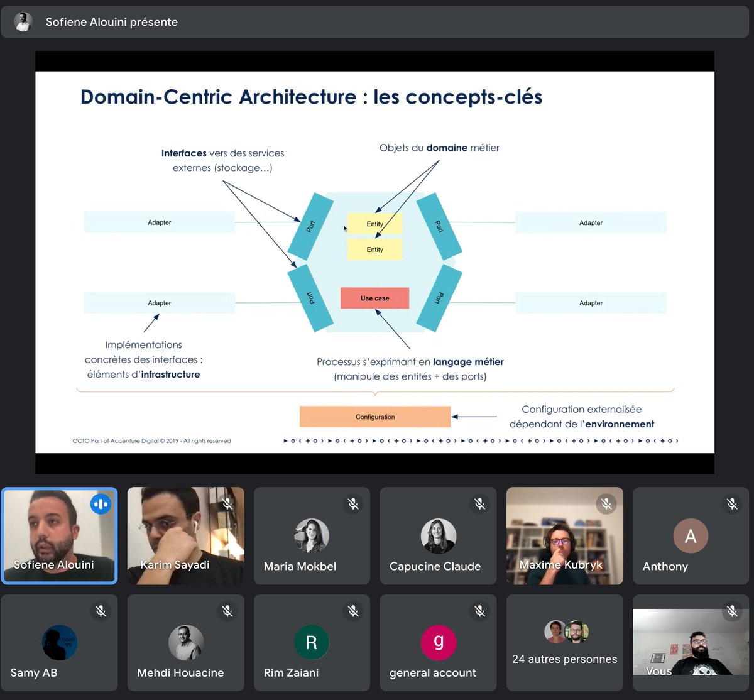This screenshot has height=700, width=754.
Task: Click the mute icon on Maria Mokbel's tile
Action: point(354,504)
